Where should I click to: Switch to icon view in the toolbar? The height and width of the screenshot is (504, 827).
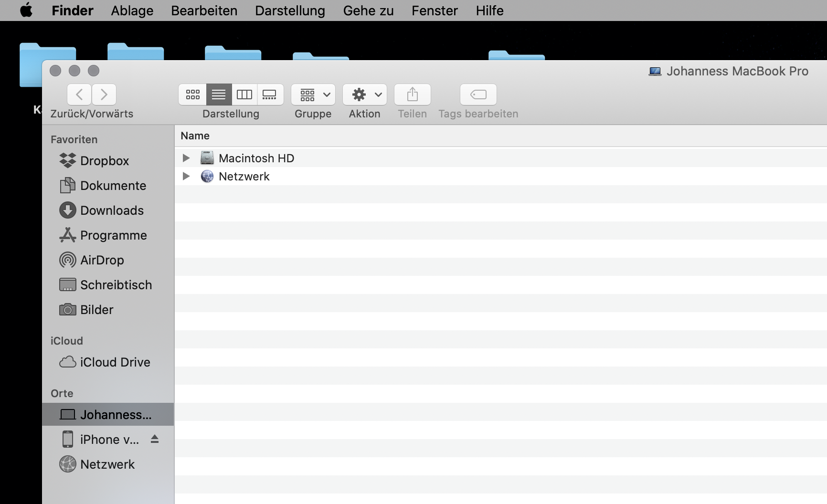coord(192,94)
